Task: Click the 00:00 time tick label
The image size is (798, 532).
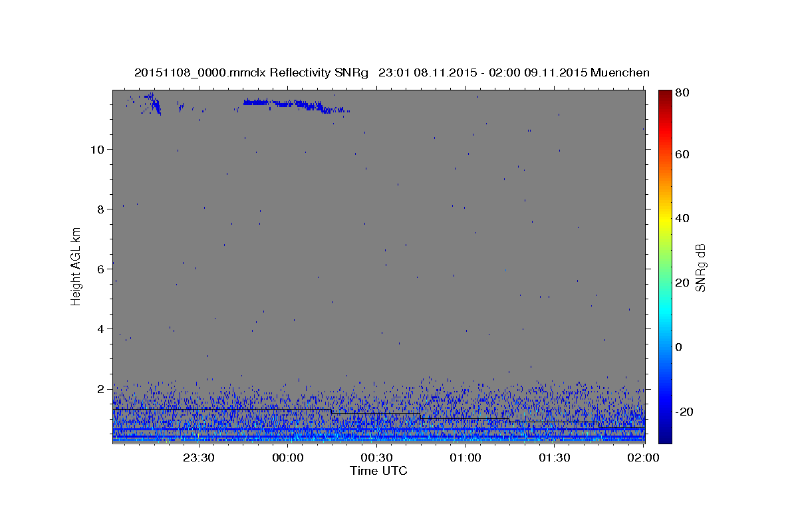Action: [288, 458]
